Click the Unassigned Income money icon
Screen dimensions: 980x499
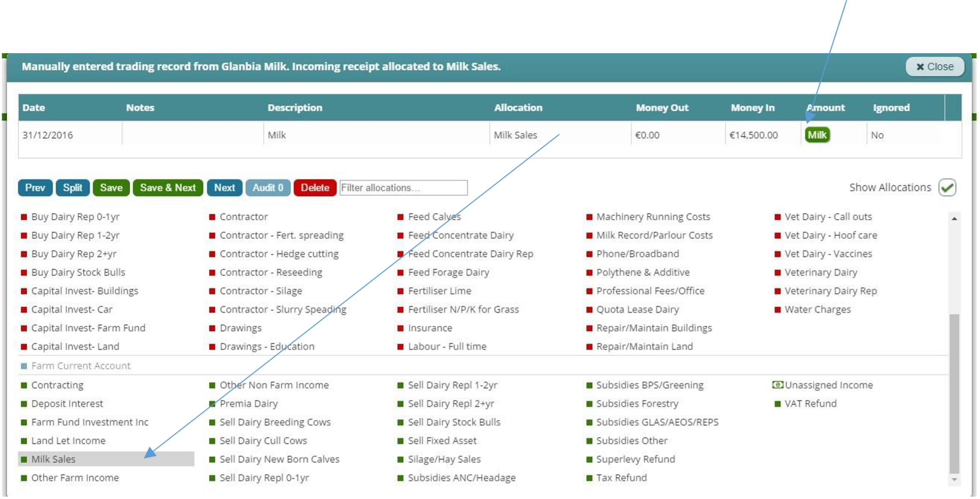pyautogui.click(x=777, y=385)
